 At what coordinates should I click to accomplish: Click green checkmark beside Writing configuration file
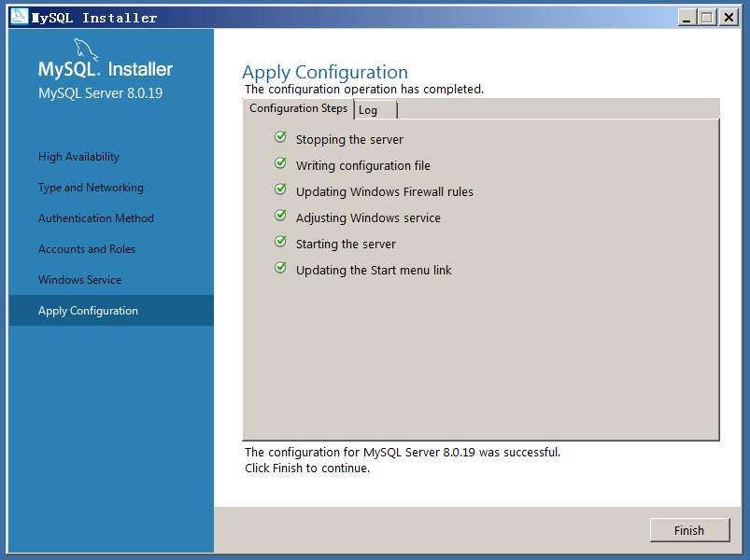coord(281,163)
